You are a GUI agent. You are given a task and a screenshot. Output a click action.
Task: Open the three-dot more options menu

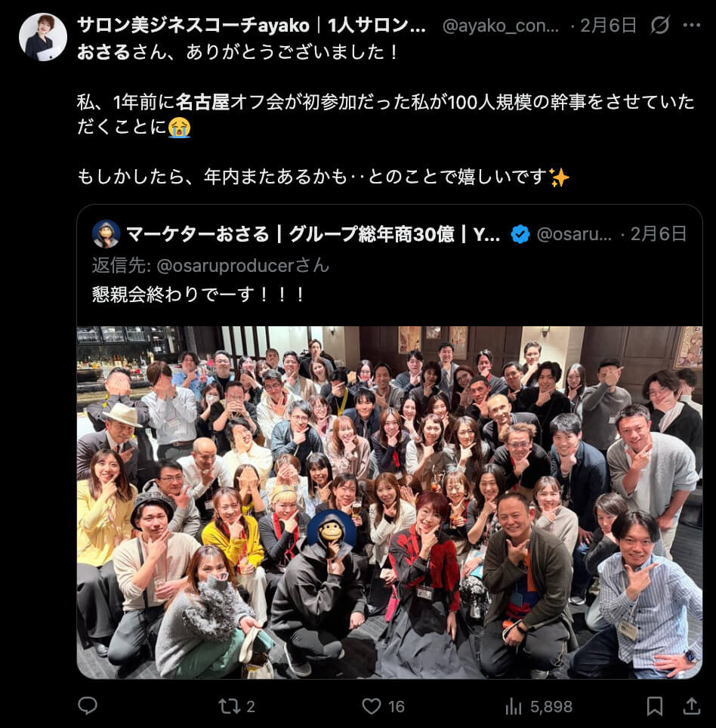(692, 26)
